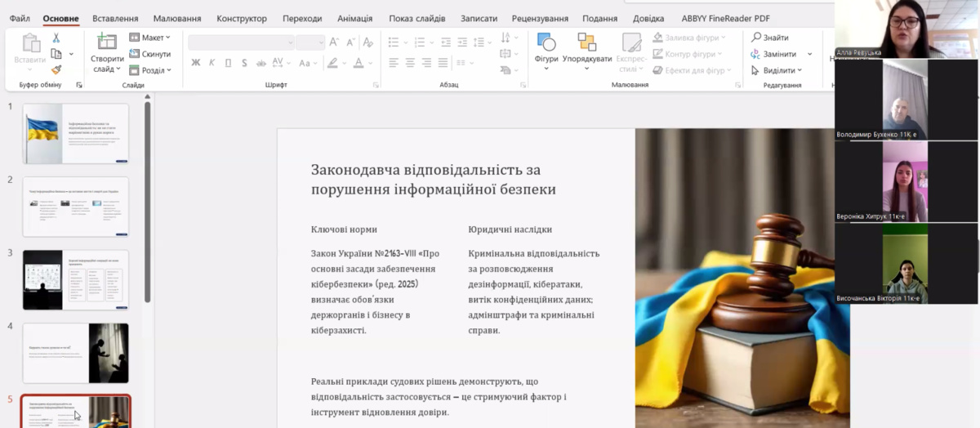Toggle bold Ж formatting
The image size is (980, 428).
pos(195,63)
